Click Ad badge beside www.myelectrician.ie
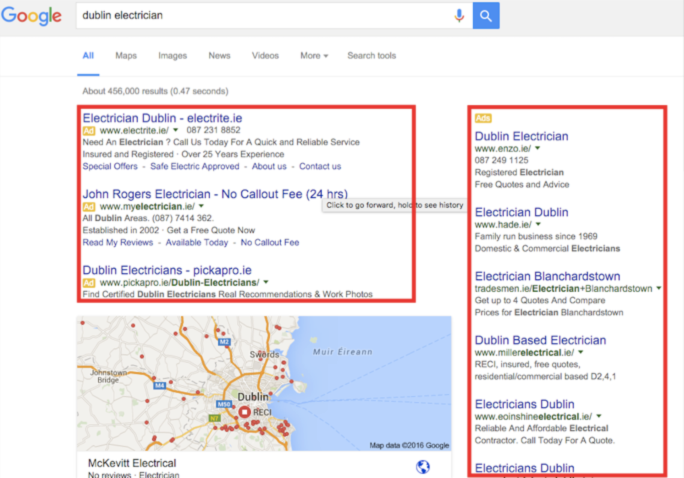 89,206
